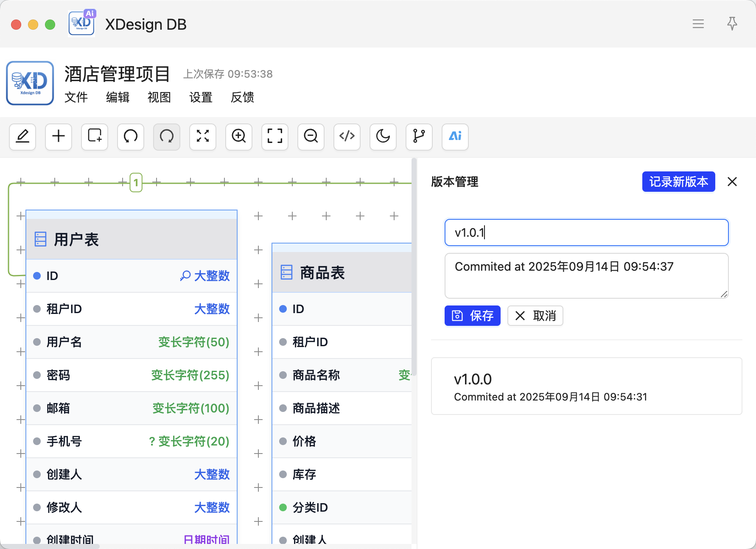
Task: Click the macOS yellow minimize window button
Action: click(33, 25)
